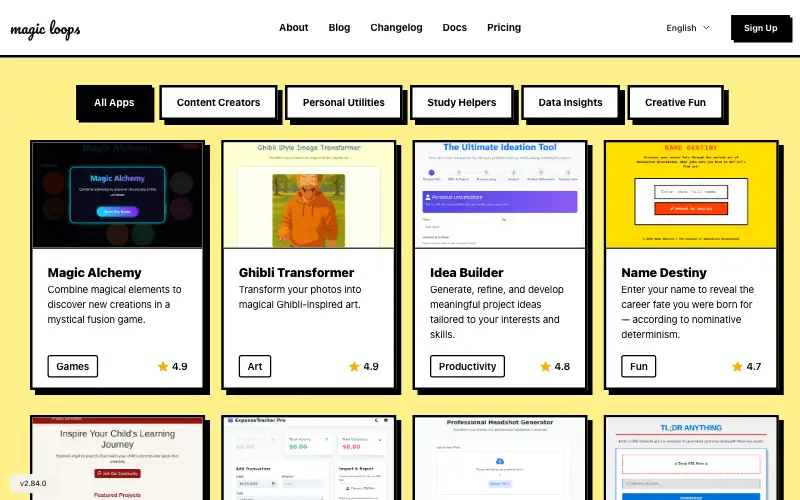Viewport: 800px width, 500px height.
Task: Open the About page
Action: [293, 28]
